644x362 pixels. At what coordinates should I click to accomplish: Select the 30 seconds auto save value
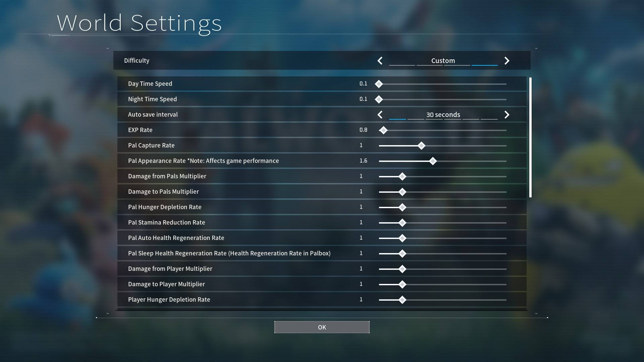pyautogui.click(x=443, y=115)
